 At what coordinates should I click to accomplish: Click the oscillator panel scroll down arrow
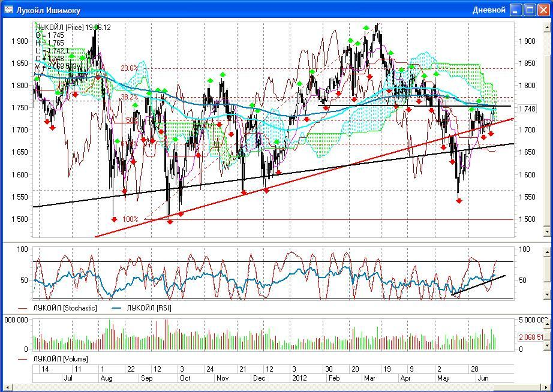pos(546,294)
